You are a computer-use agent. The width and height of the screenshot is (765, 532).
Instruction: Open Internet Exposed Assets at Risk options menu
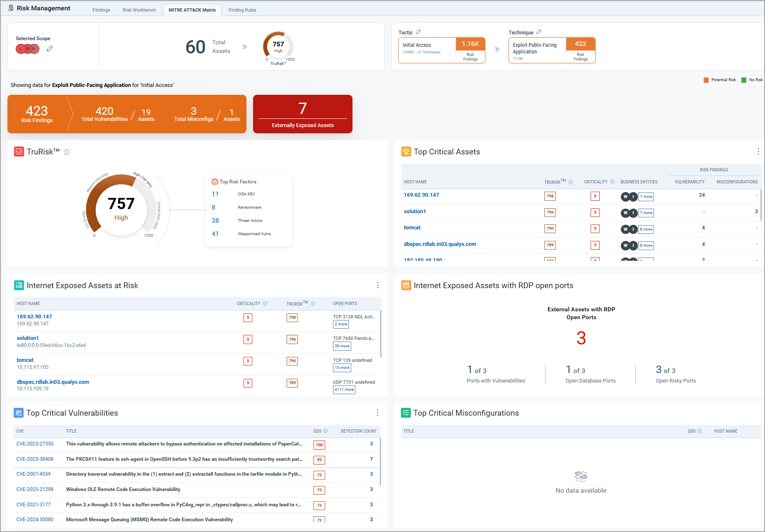click(x=378, y=286)
